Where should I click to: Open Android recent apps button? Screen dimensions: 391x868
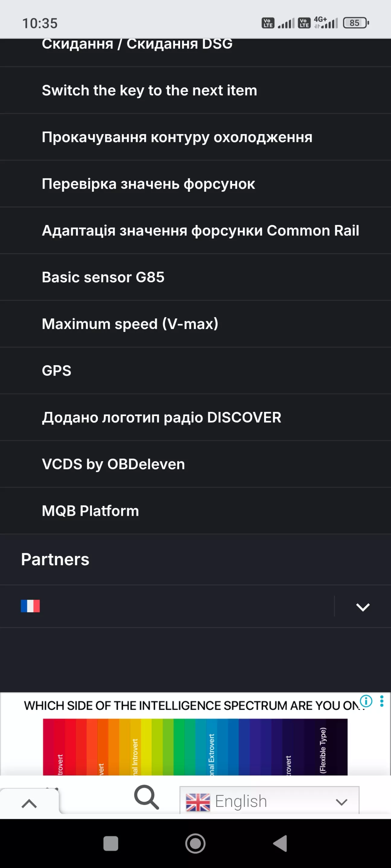click(111, 843)
